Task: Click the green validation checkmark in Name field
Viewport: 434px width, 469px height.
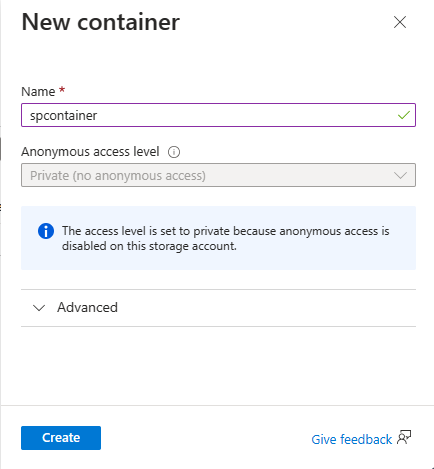Action: [404, 115]
